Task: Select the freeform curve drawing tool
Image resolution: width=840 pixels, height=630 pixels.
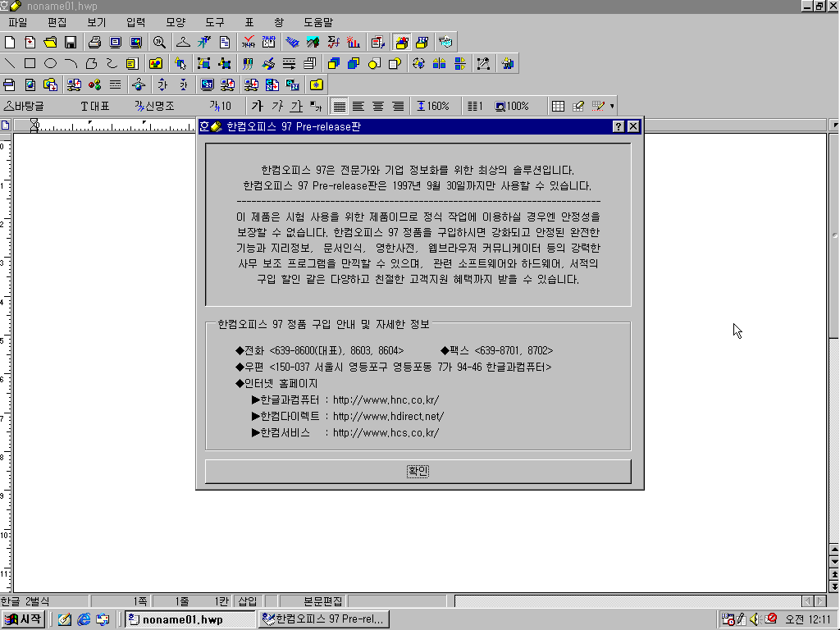Action: click(112, 64)
